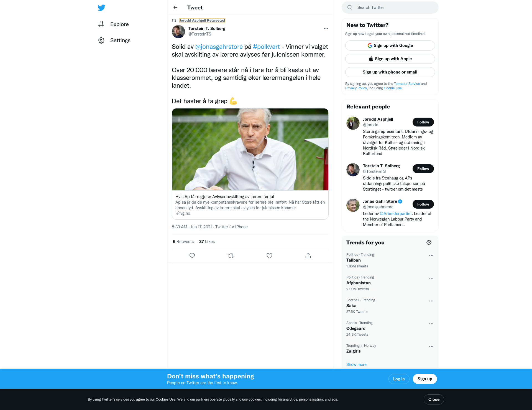Open the tweet's three-dot more menu
This screenshot has height=410, width=532.
326,29
